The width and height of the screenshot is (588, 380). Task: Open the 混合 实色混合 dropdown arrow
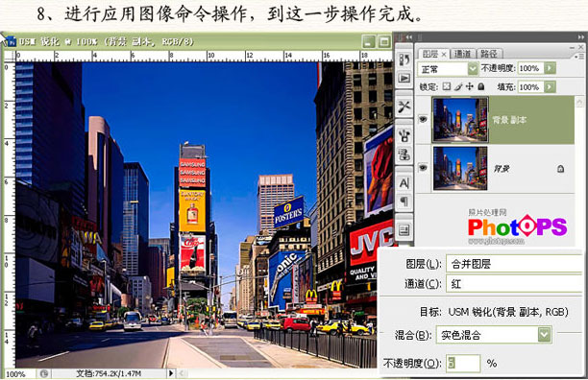545,334
